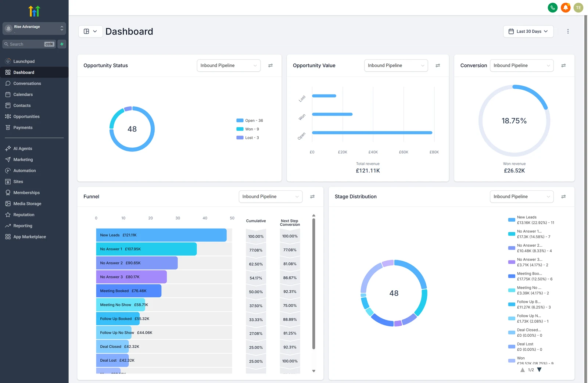The image size is (588, 383).
Task: Click the App Marketplace grid icon
Action: click(8, 237)
